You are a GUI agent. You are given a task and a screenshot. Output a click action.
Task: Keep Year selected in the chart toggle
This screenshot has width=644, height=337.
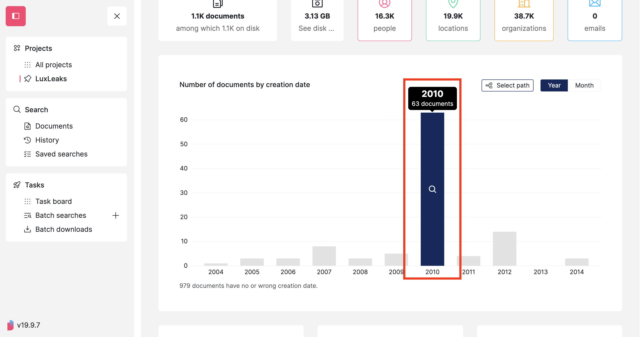(x=554, y=85)
